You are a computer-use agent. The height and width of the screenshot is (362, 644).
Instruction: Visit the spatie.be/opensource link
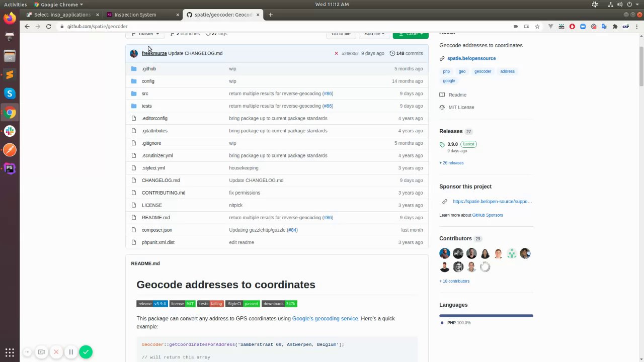coord(471,58)
